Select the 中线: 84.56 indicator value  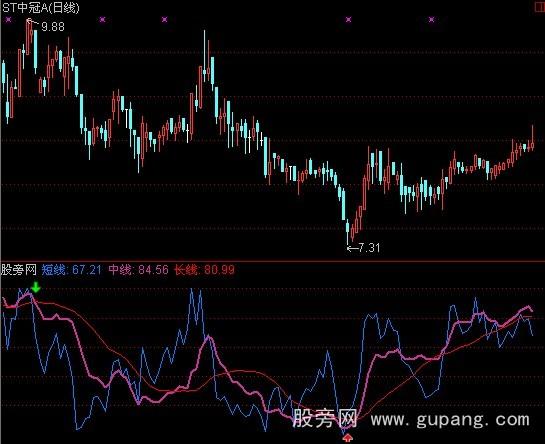(138, 270)
